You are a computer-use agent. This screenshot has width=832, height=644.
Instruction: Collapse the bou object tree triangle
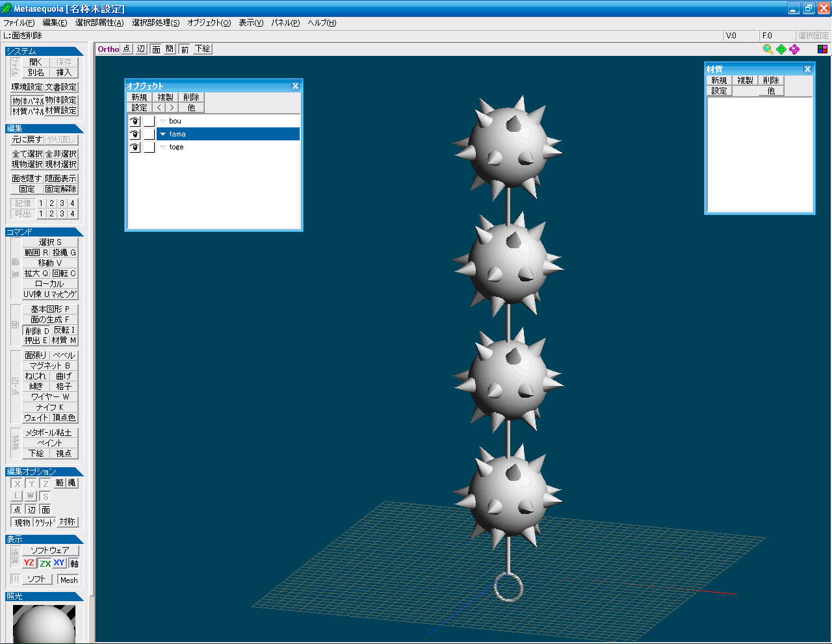tap(162, 122)
